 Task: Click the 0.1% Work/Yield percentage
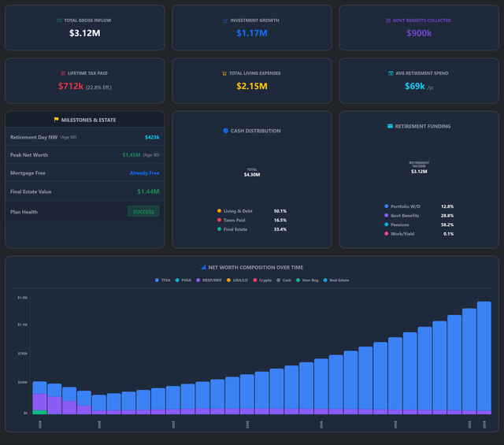pyautogui.click(x=448, y=234)
